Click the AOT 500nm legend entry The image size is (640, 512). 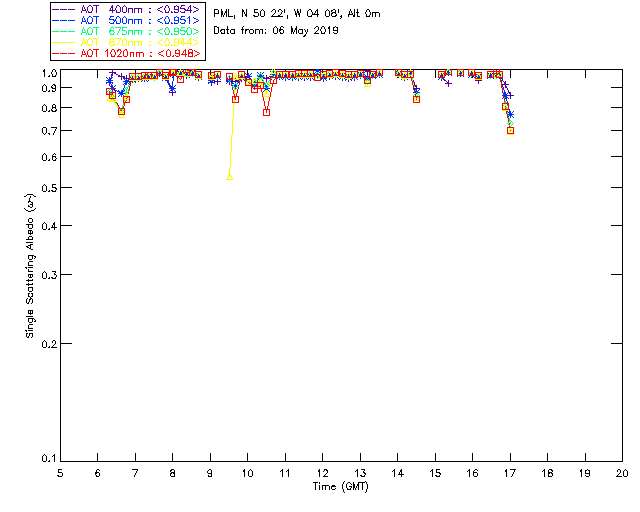[x=127, y=20]
